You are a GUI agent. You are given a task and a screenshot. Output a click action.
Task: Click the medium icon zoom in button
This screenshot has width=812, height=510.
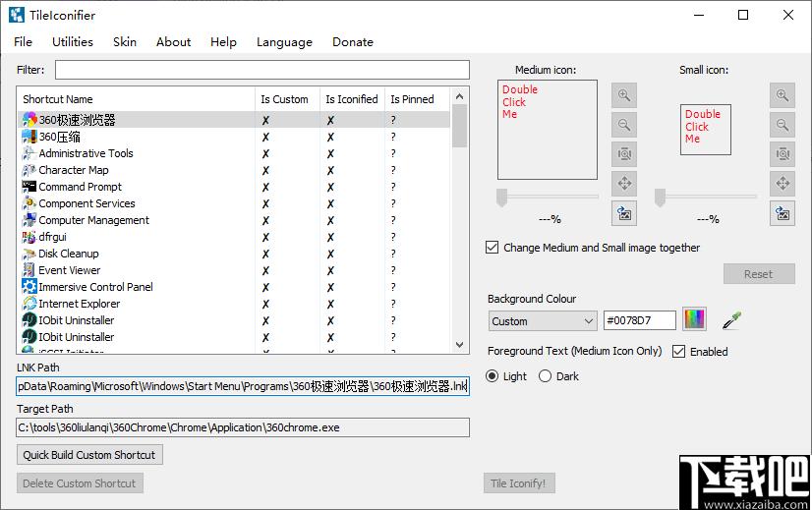(623, 95)
